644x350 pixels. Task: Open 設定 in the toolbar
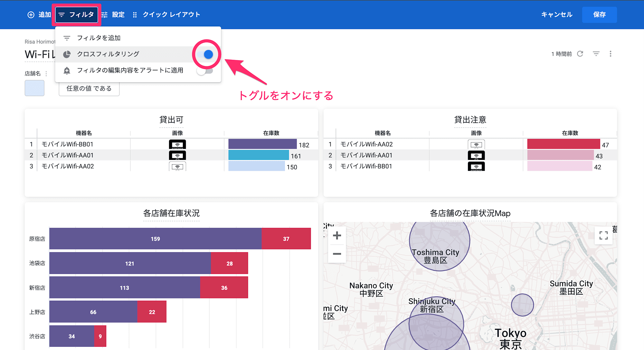(x=113, y=15)
